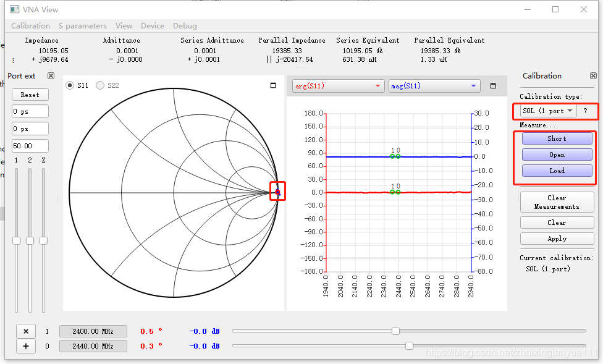
Task: Click the Clear calibration button
Action: [x=557, y=222]
